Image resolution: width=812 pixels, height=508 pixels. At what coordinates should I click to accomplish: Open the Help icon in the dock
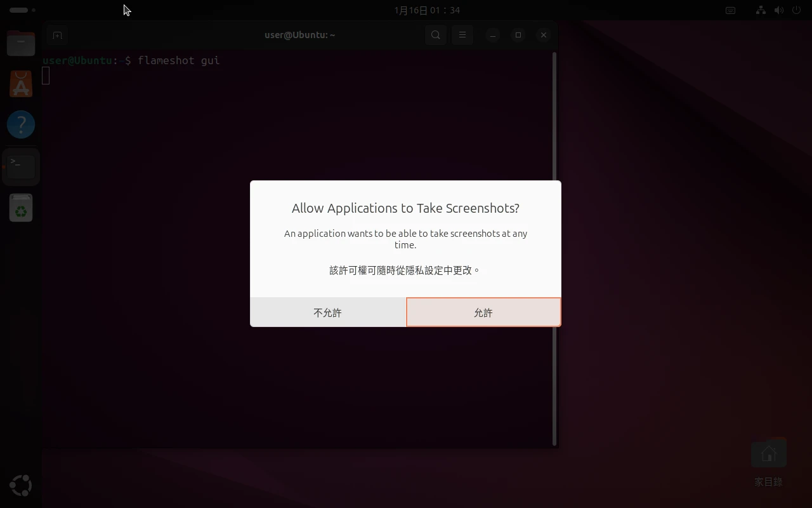pos(21,125)
